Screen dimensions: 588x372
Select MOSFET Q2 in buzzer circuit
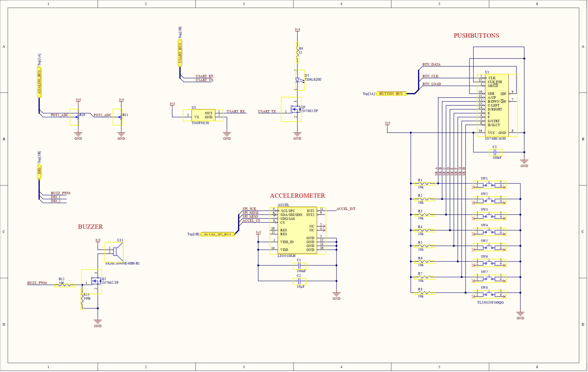91,282
